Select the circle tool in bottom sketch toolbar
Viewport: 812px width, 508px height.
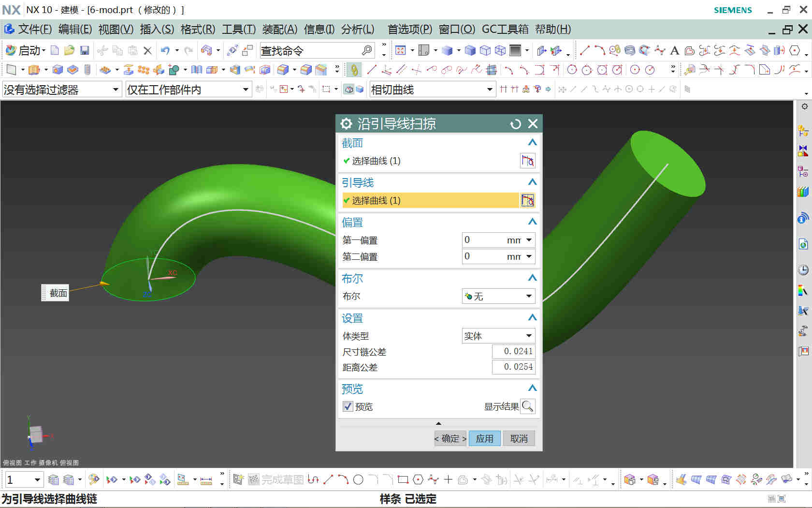tap(358, 479)
